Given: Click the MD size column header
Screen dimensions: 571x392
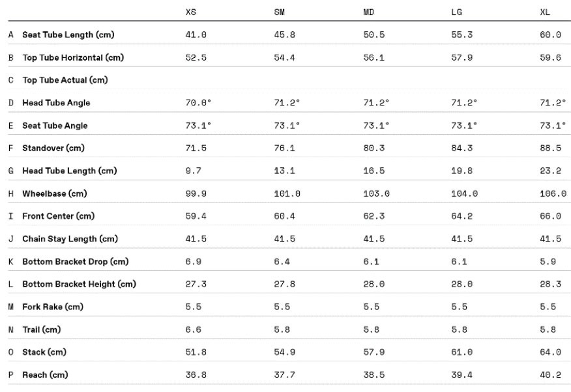Looking at the screenshot, I should point(368,12).
